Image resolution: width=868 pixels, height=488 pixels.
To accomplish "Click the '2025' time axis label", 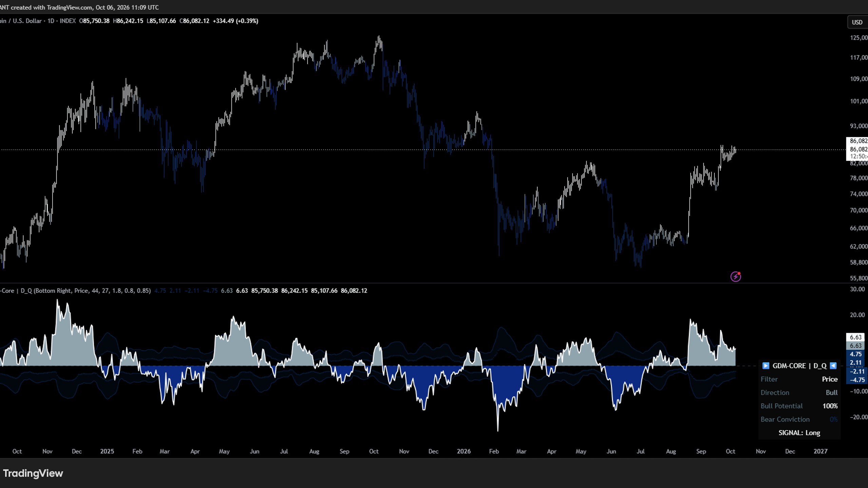I will coord(107,451).
